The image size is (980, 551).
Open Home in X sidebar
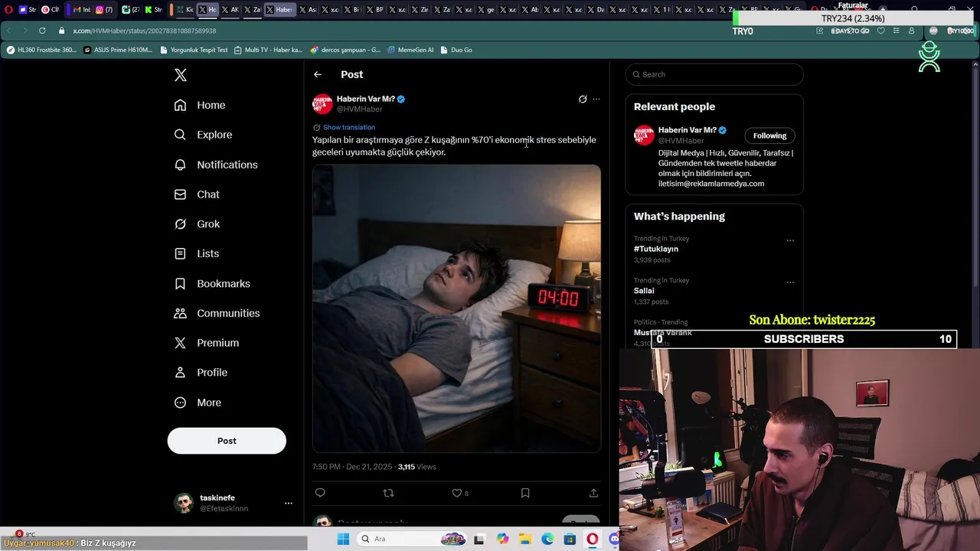click(x=200, y=105)
